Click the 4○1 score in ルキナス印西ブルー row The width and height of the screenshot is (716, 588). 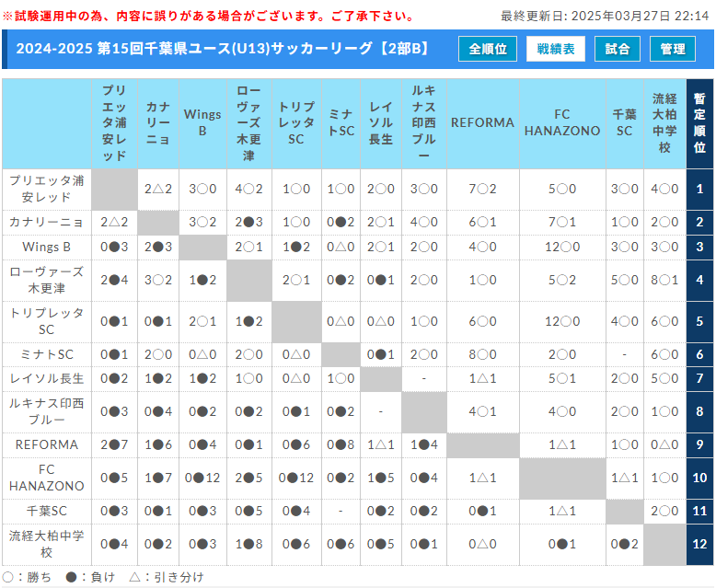[482, 411]
